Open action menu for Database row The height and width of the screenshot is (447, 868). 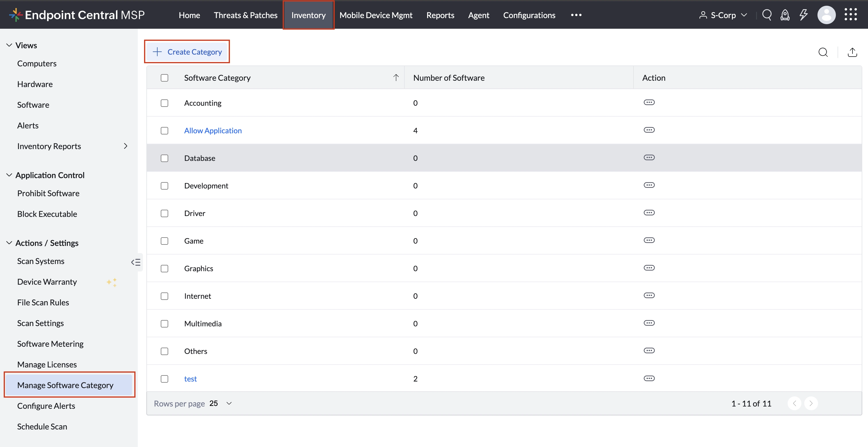[x=649, y=157]
